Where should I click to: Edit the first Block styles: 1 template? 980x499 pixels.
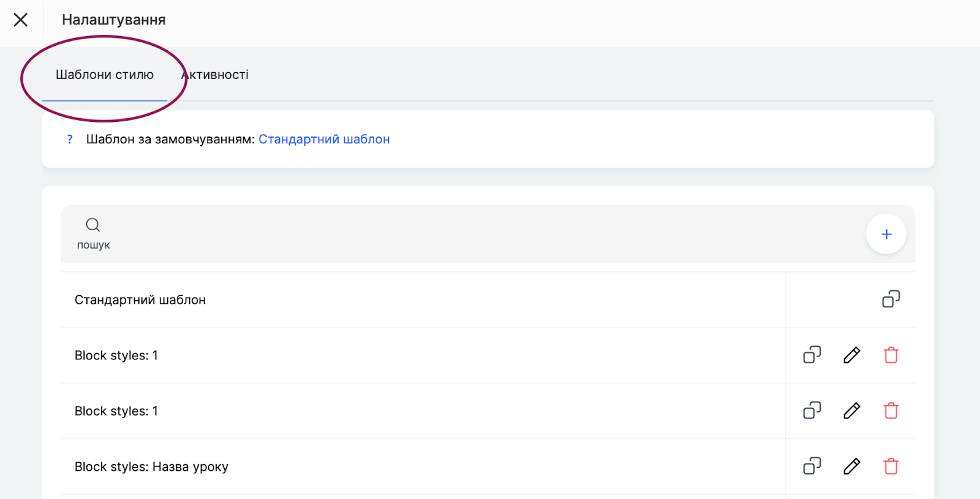click(851, 355)
